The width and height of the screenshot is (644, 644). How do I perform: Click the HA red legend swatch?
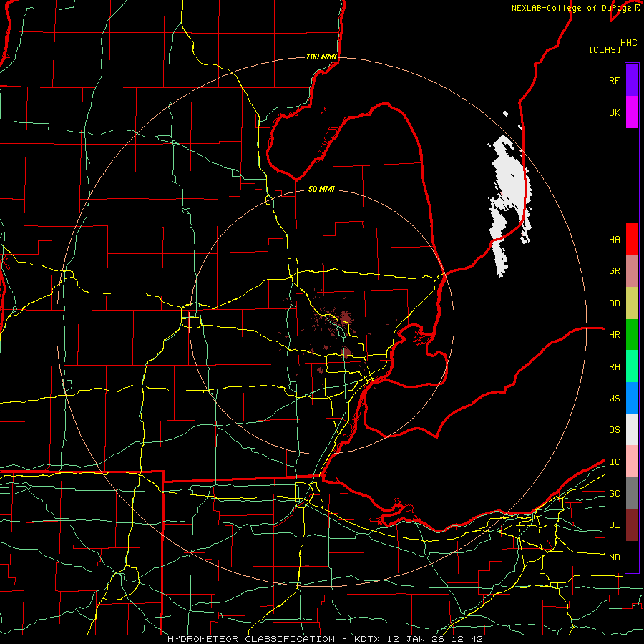632,239
